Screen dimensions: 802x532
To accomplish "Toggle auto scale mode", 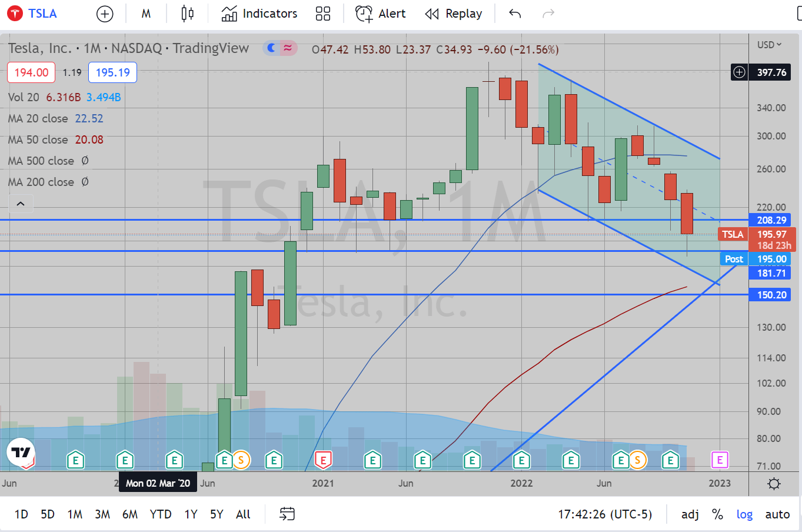I will [777, 514].
